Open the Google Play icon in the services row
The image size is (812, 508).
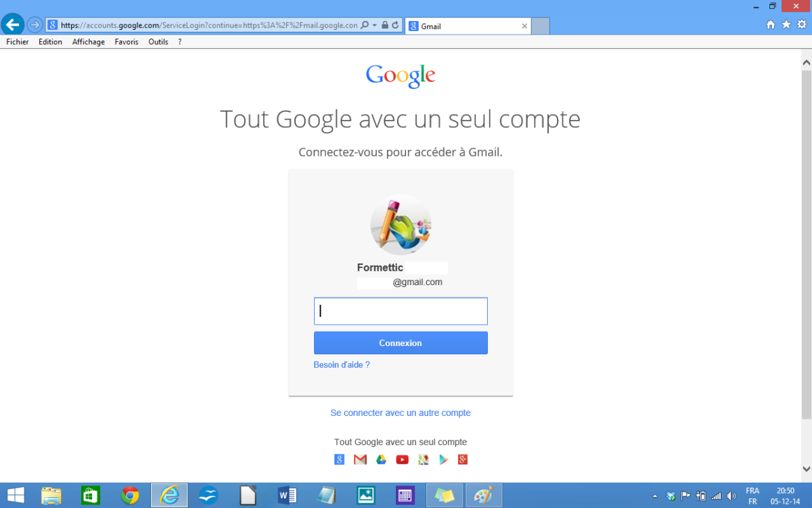pyautogui.click(x=443, y=460)
